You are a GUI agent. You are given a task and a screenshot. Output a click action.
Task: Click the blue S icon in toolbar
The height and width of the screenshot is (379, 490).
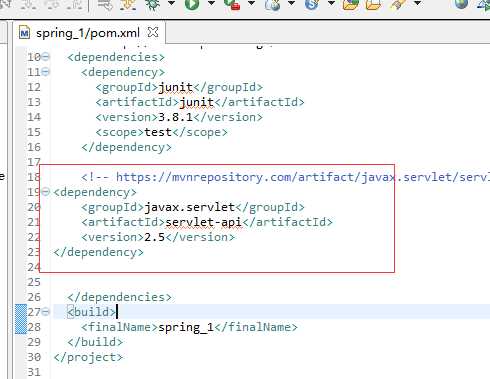tap(312, 4)
